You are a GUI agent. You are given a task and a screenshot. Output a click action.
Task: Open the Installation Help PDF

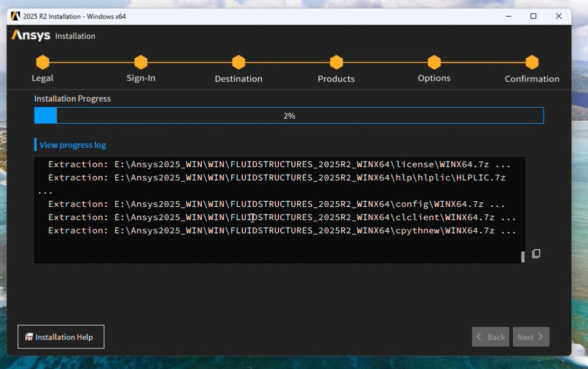coord(61,337)
